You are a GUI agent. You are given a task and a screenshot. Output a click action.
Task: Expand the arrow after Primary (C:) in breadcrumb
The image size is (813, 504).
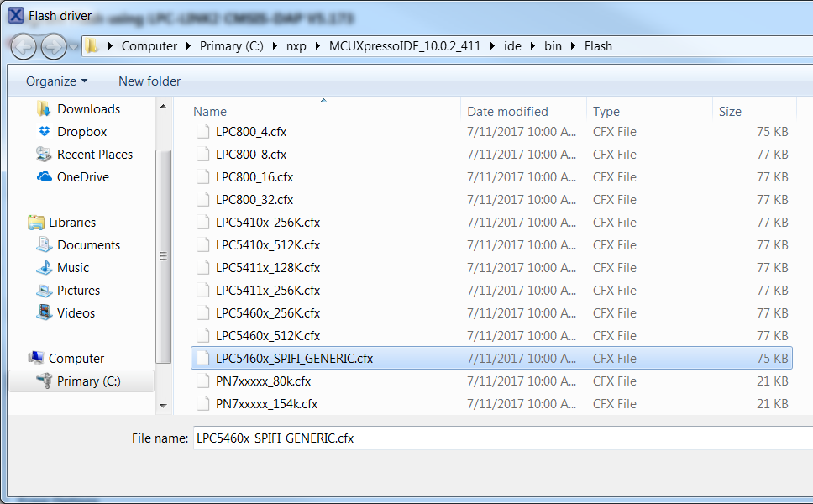point(275,46)
